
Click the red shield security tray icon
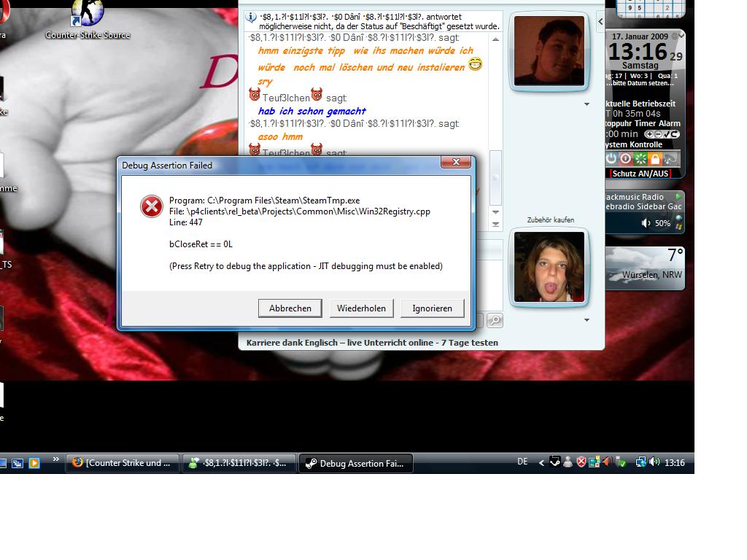tap(581, 462)
